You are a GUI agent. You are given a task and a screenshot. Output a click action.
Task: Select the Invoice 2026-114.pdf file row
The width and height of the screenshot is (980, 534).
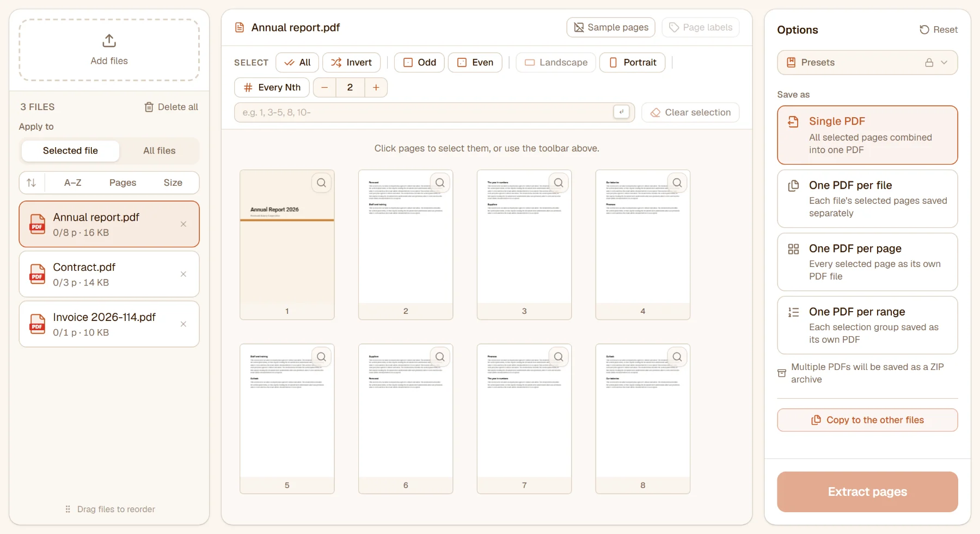pos(109,324)
